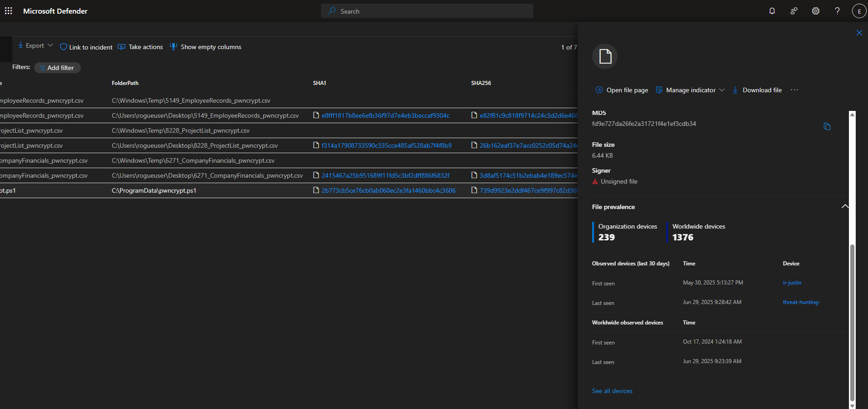This screenshot has width=868, height=409.
Task: Click file icon beside SHA1 2b773cb5ce76cb0ab060ec2e3fa1460bbc4c3606
Action: pos(316,190)
